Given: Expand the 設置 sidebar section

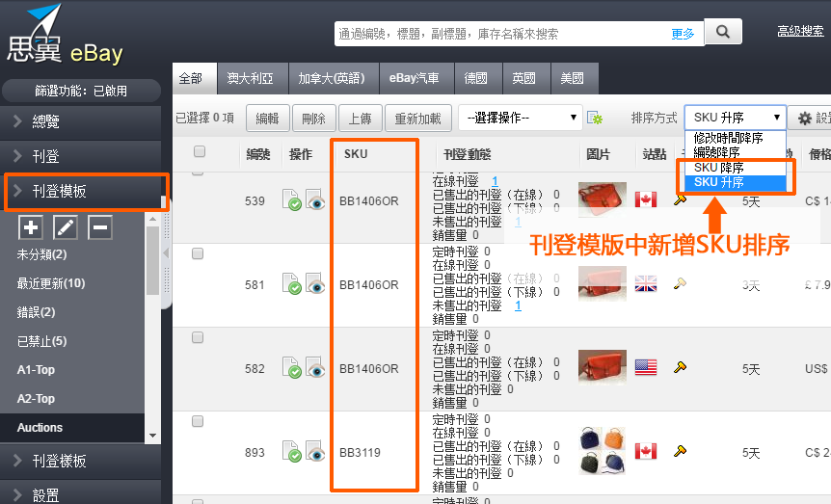Looking at the screenshot, I should 81,494.
